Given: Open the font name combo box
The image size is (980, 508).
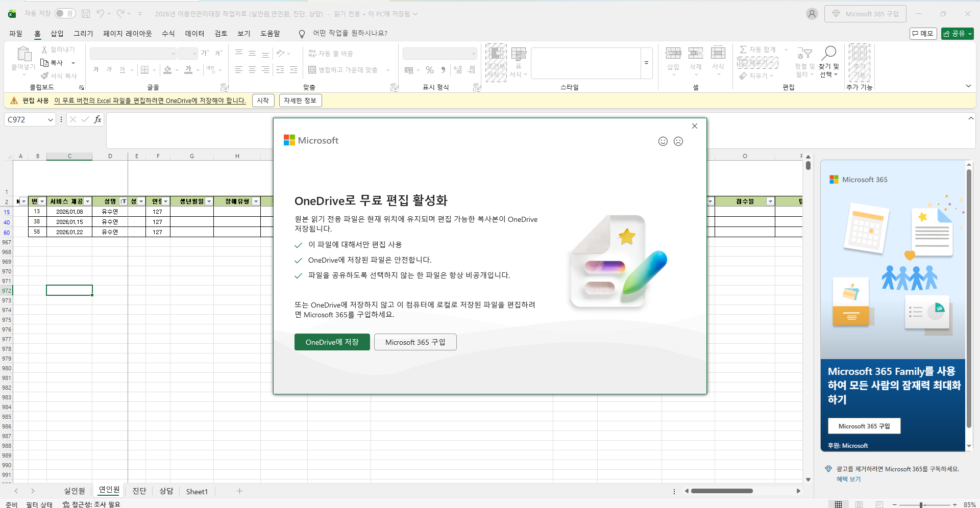Looking at the screenshot, I should click(133, 54).
